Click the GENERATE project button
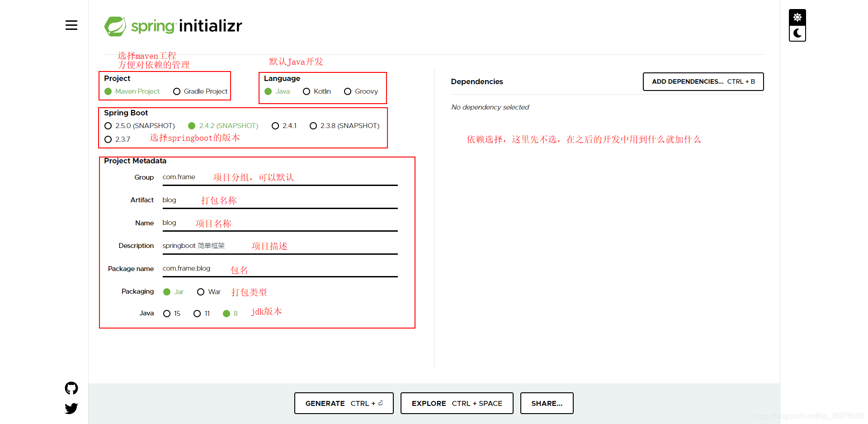Image resolution: width=868 pixels, height=424 pixels. (344, 403)
